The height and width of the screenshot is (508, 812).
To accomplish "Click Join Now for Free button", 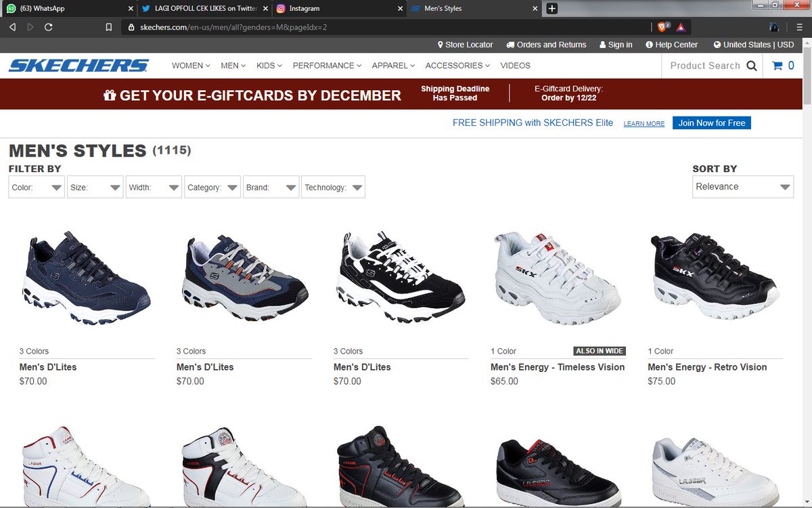I will (x=711, y=123).
